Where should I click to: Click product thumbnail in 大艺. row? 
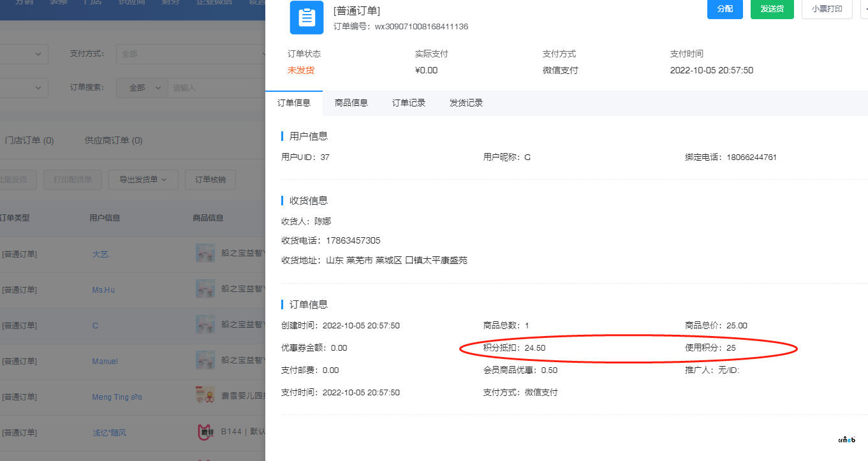pyautogui.click(x=205, y=253)
